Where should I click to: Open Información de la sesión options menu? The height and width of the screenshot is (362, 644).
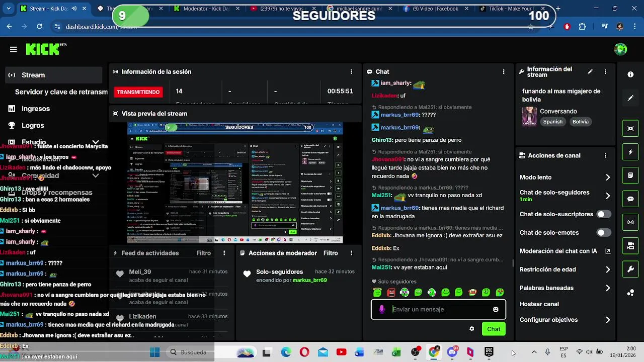coord(351,72)
